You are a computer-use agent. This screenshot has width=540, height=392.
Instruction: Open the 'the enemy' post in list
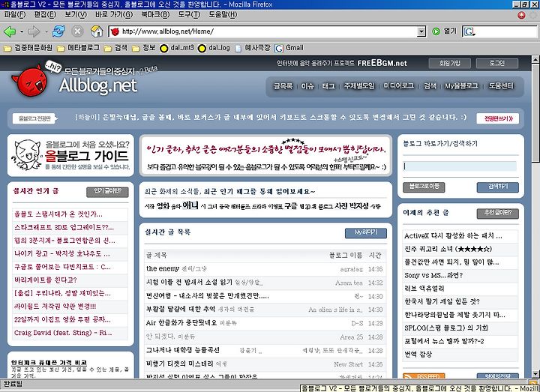point(163,268)
